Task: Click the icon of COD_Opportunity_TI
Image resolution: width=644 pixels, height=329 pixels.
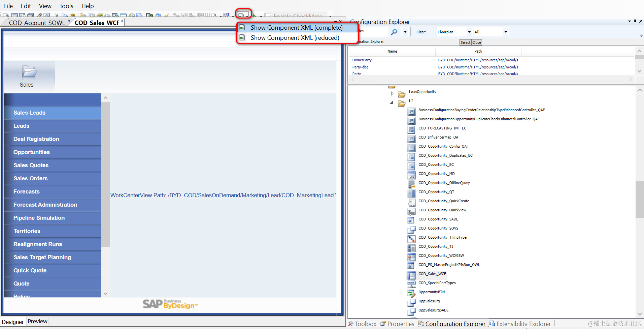Action: click(411, 248)
